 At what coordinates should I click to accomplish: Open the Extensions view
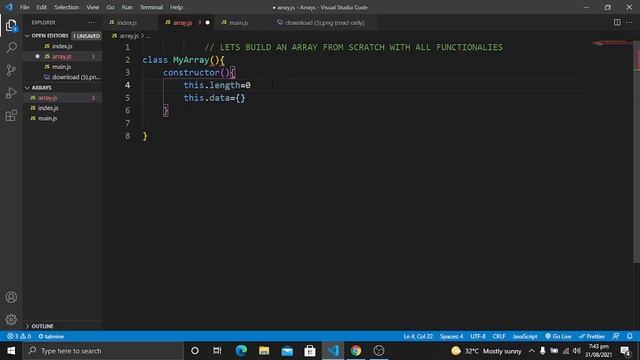point(11,116)
